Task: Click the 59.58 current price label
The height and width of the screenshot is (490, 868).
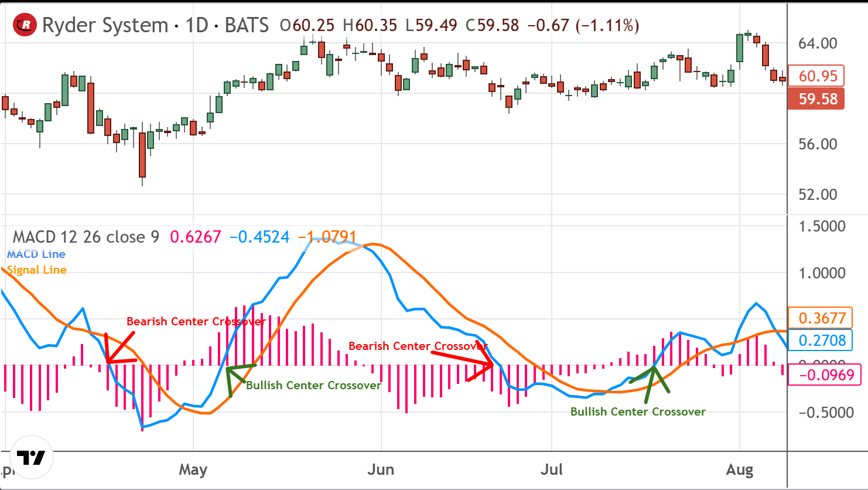Action: click(x=817, y=98)
